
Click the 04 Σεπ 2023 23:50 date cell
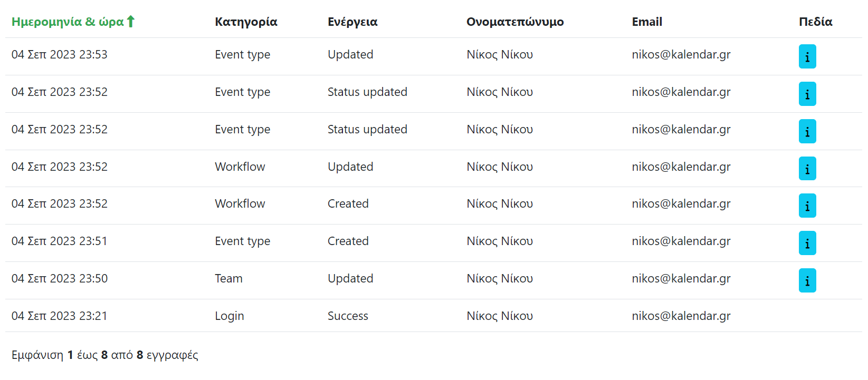59,278
